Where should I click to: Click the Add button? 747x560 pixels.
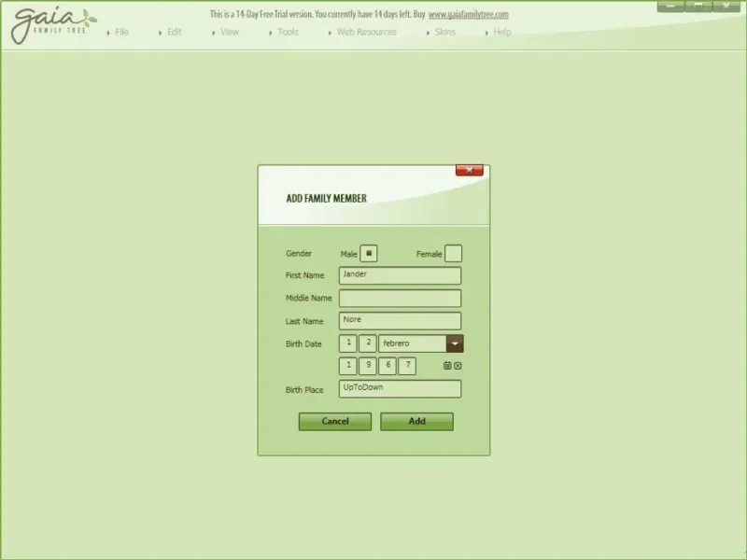[416, 422]
